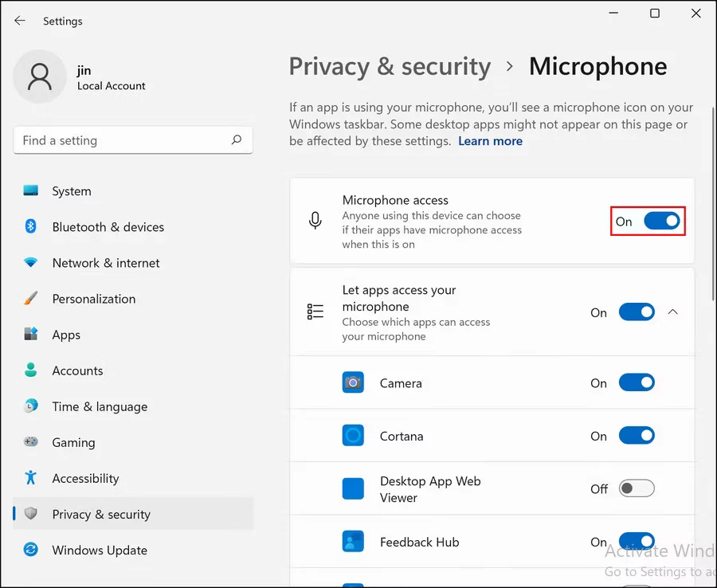Open Windows Update from the sidebar

pos(99,550)
